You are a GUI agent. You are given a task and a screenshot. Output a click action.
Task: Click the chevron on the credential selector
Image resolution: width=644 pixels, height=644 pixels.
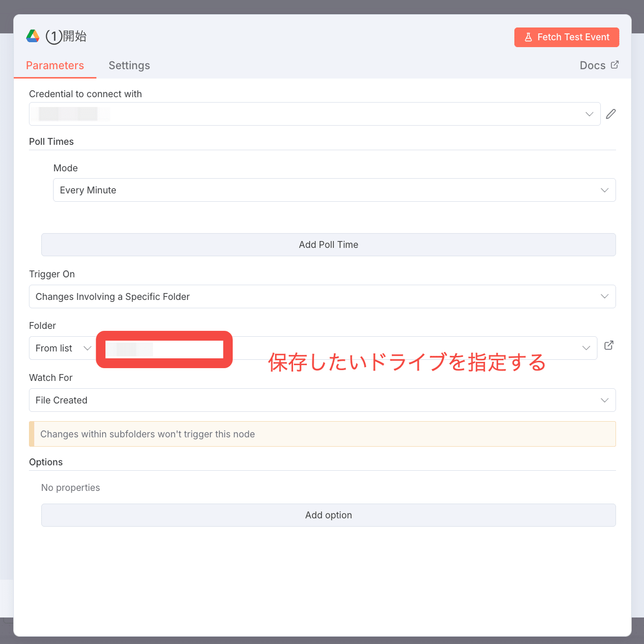pos(589,114)
